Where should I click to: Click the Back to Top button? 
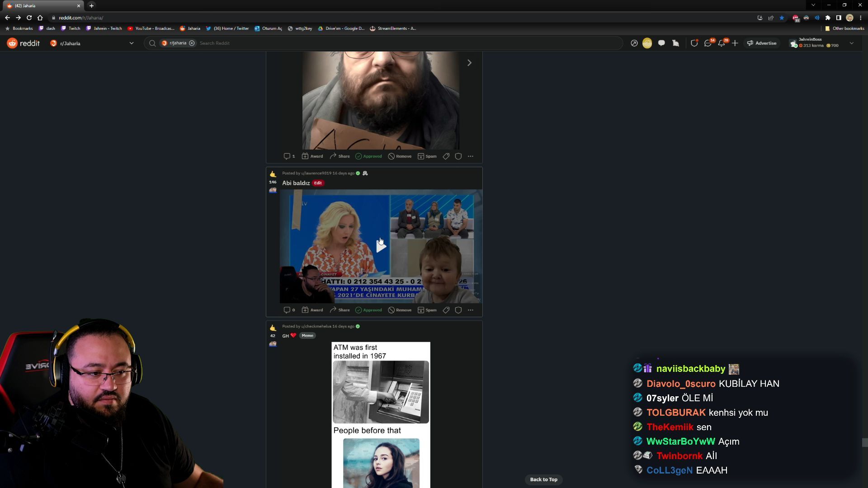point(543,479)
